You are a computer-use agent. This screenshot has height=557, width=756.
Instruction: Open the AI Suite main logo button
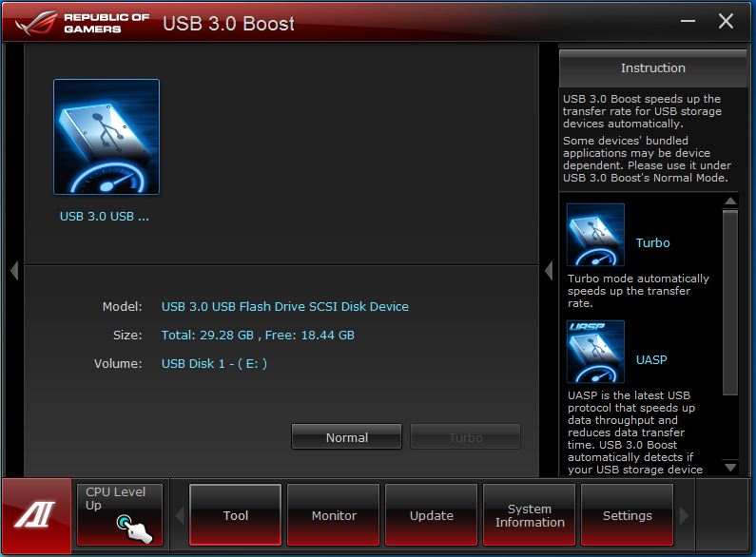click(x=36, y=515)
